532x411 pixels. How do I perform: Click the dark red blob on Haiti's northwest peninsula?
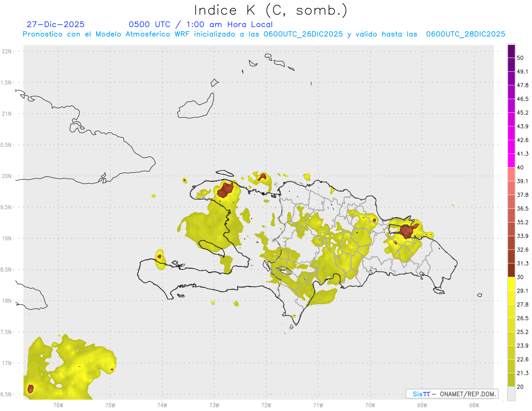225,190
